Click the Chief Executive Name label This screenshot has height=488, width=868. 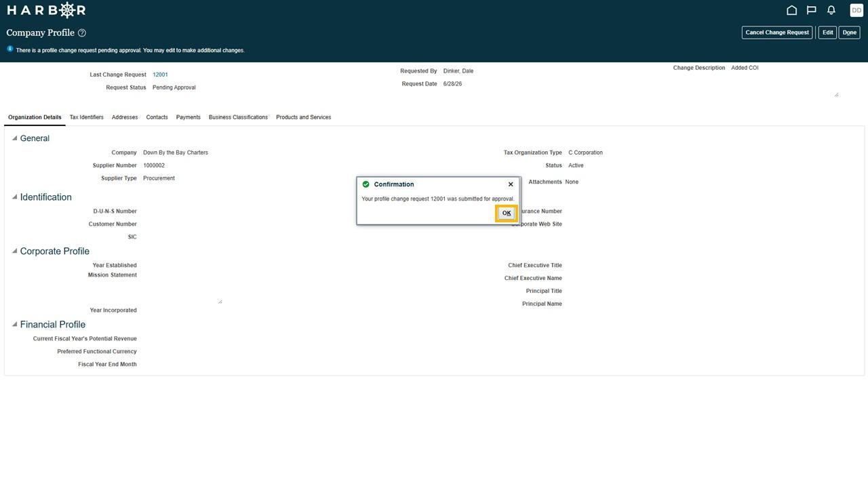pyautogui.click(x=533, y=279)
